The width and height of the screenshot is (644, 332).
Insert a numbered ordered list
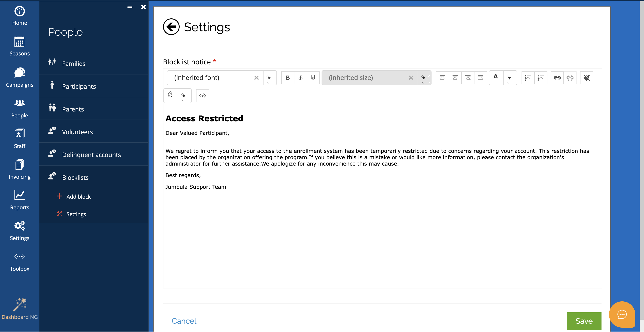[541, 78]
